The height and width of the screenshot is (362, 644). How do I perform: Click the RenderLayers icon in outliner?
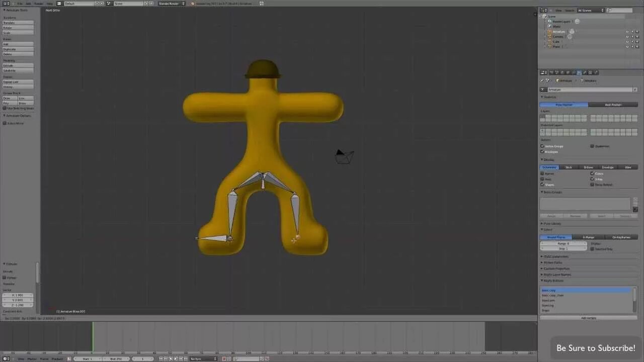pos(549,22)
